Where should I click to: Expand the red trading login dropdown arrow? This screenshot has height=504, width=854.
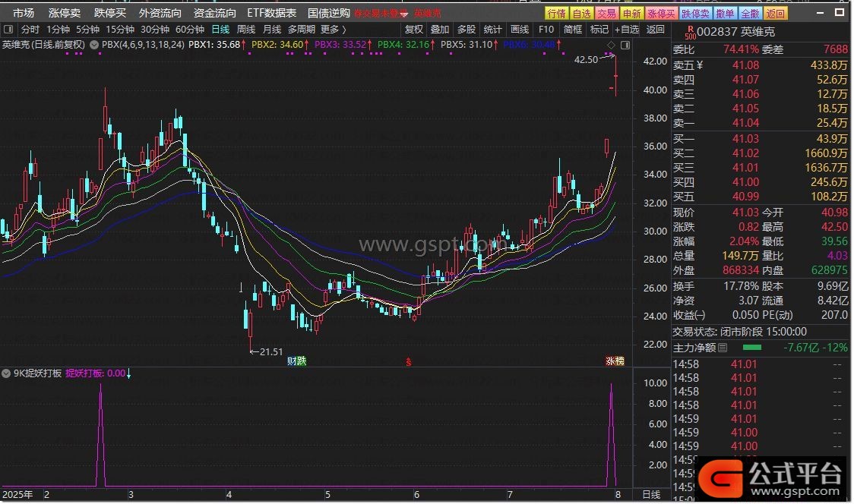[x=403, y=14]
